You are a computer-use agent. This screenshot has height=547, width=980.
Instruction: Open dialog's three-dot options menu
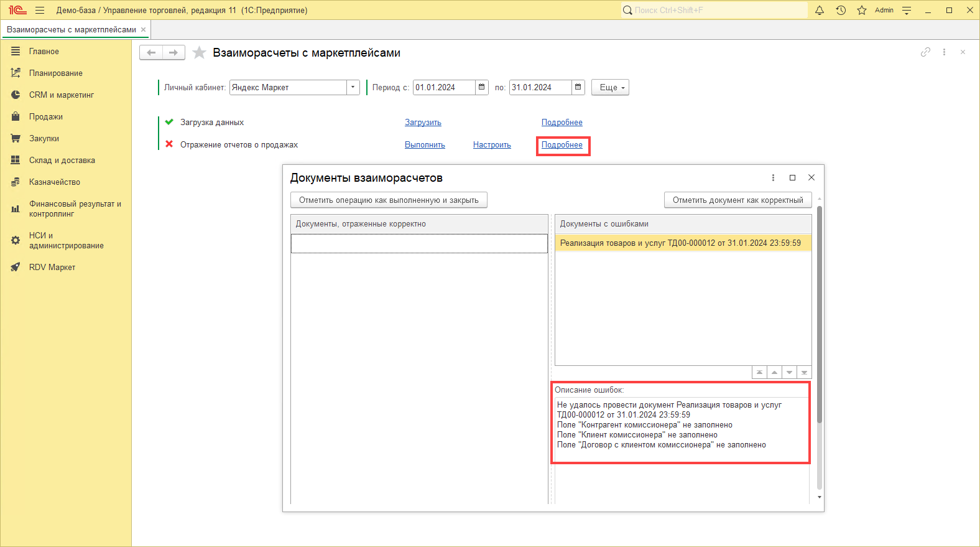click(x=773, y=178)
